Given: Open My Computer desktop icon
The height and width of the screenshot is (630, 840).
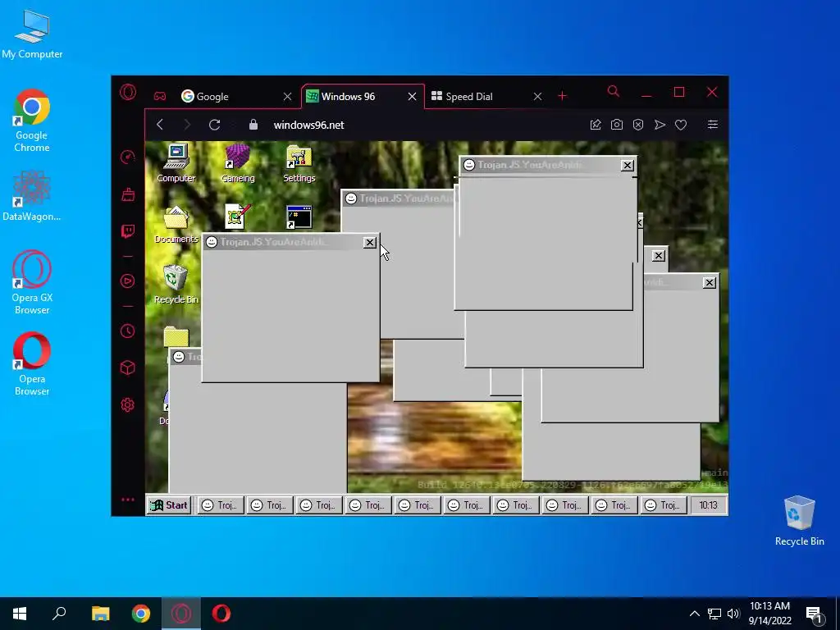Looking at the screenshot, I should point(32,34).
